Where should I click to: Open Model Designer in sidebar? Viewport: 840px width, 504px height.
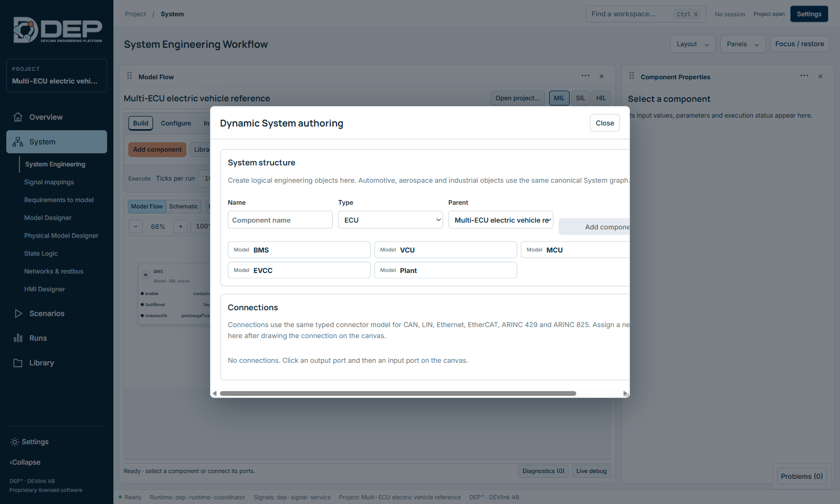pyautogui.click(x=48, y=218)
